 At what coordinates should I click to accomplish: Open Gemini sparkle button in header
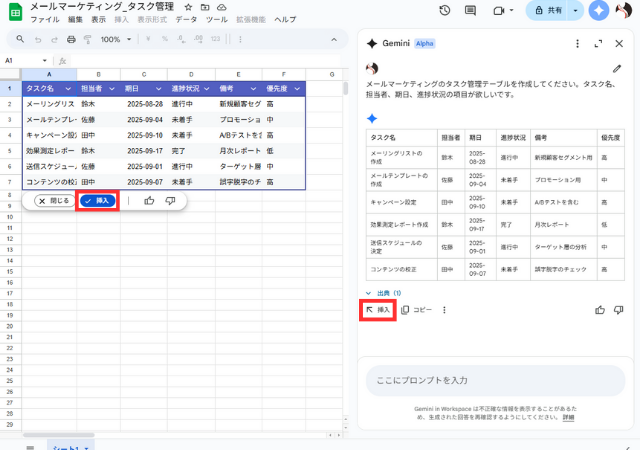click(599, 11)
